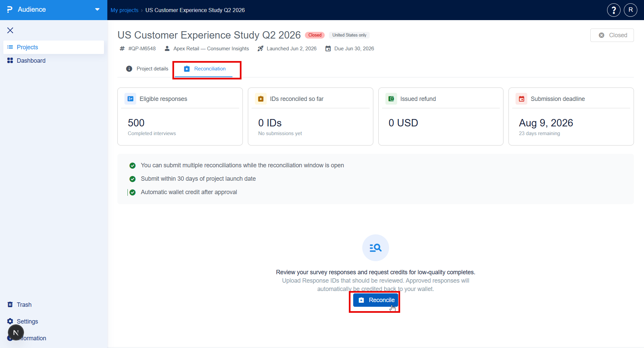
Task: Click the Closed status button
Action: coord(612,35)
